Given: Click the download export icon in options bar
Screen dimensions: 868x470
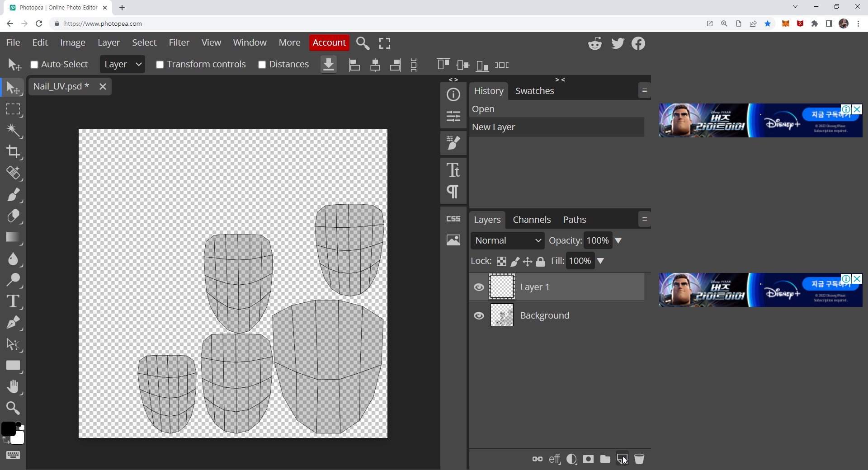Looking at the screenshot, I should pos(329,65).
